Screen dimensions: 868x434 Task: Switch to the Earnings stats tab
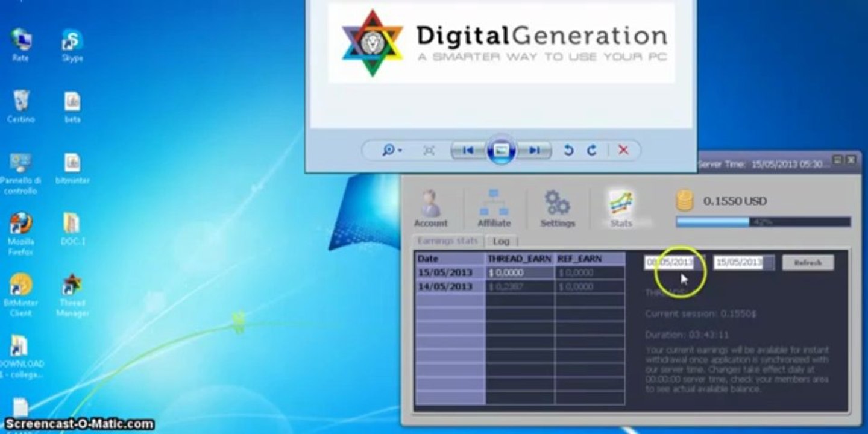coord(447,241)
